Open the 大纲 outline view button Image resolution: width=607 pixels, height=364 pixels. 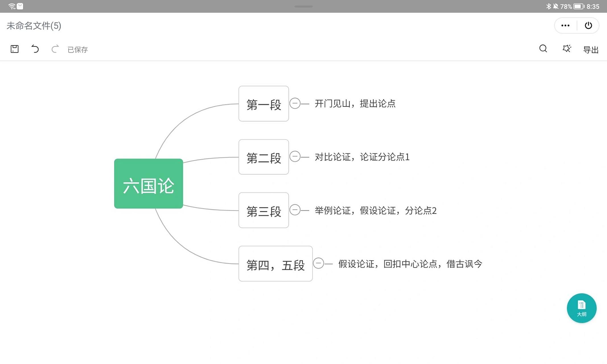click(582, 308)
